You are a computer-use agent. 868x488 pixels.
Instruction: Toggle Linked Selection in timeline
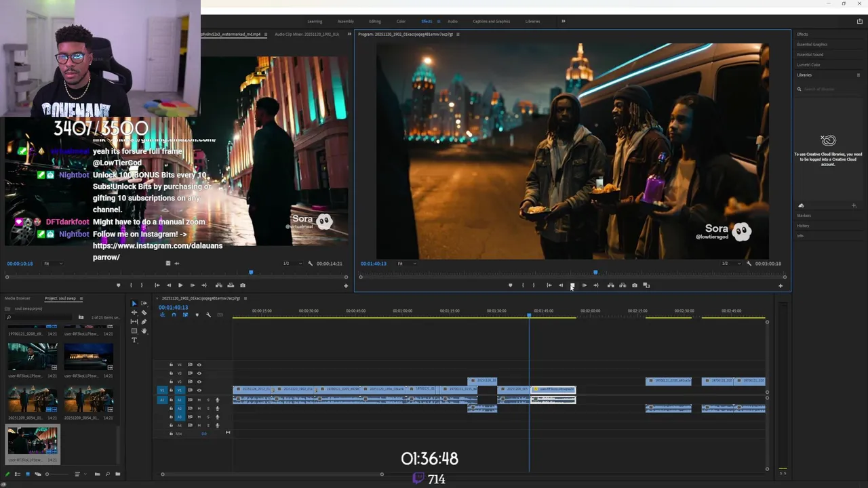pyautogui.click(x=185, y=314)
